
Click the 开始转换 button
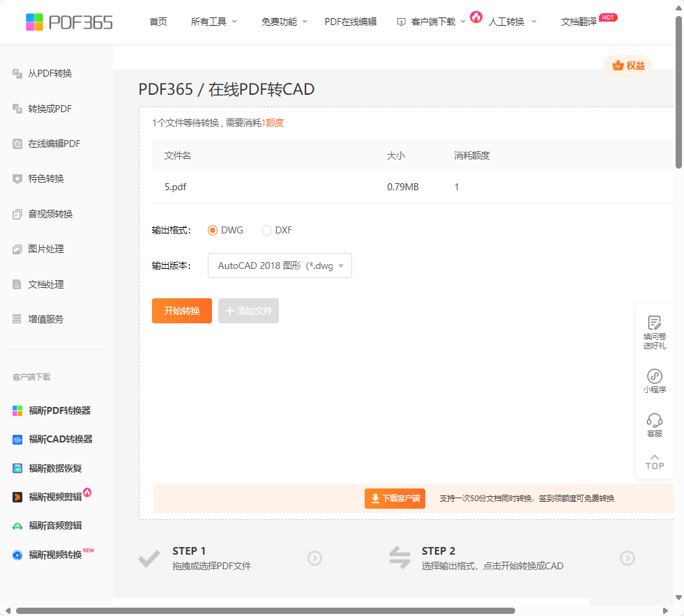click(x=182, y=311)
